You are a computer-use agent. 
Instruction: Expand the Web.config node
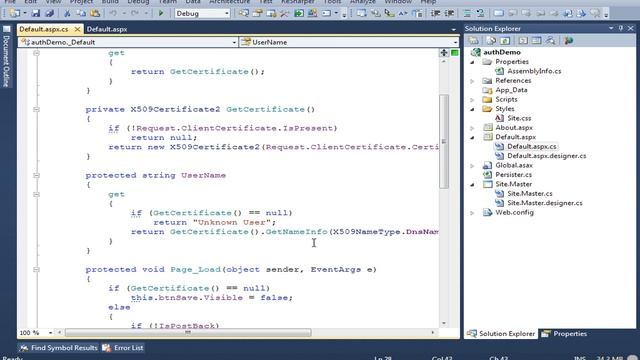coord(473,213)
